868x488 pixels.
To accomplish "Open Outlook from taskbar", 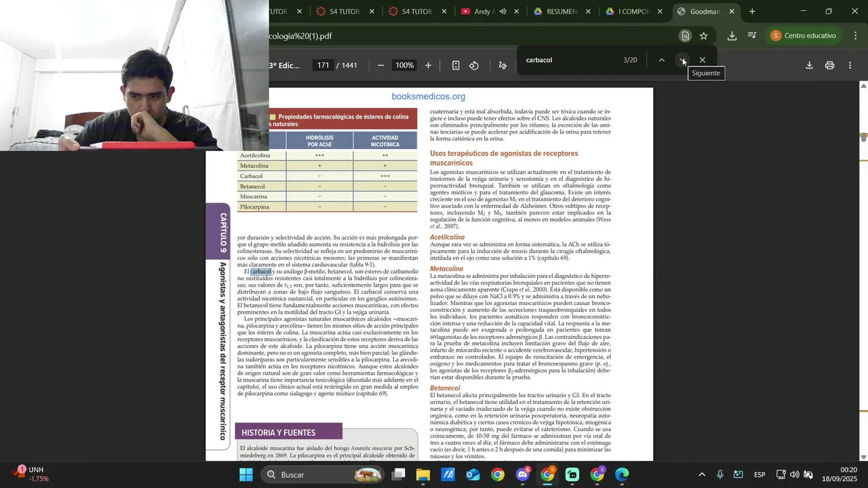I will (473, 474).
